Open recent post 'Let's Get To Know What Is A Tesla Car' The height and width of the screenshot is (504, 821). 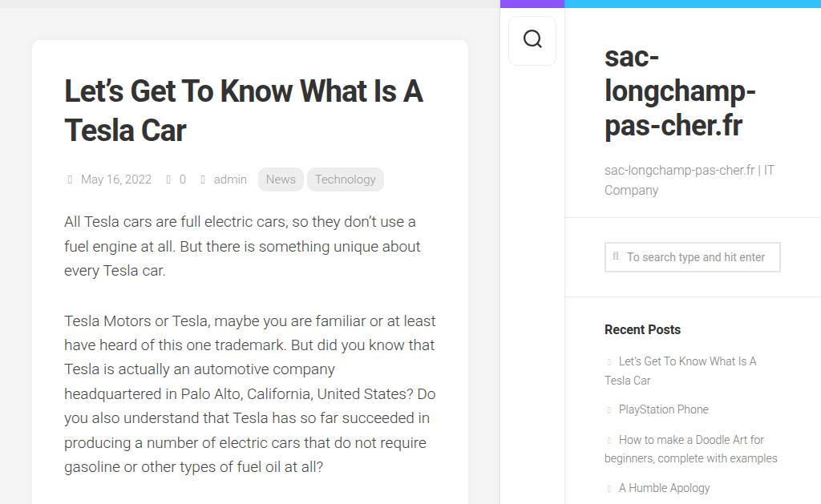(687, 362)
